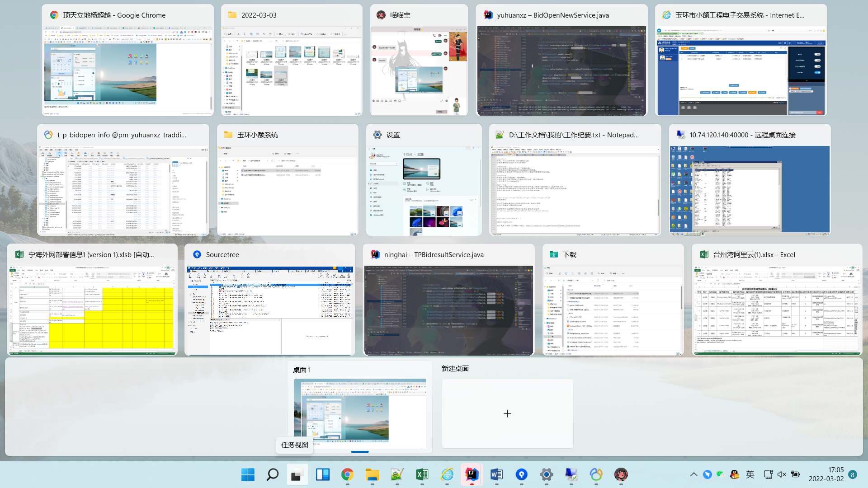Select the 喵喵宝 chat window
The image size is (868, 488).
click(x=419, y=60)
